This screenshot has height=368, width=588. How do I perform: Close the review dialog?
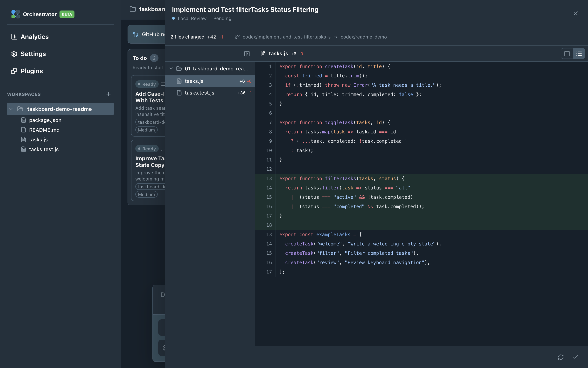point(576,13)
